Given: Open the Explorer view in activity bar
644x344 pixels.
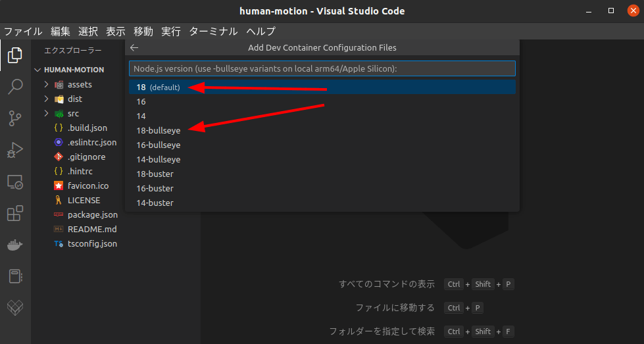Looking at the screenshot, I should 15,55.
